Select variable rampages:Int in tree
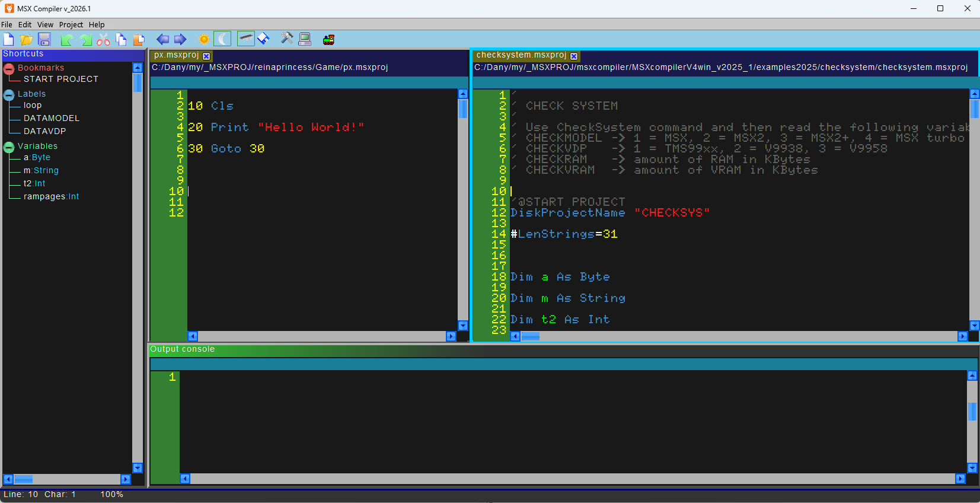The image size is (980, 503). click(51, 196)
